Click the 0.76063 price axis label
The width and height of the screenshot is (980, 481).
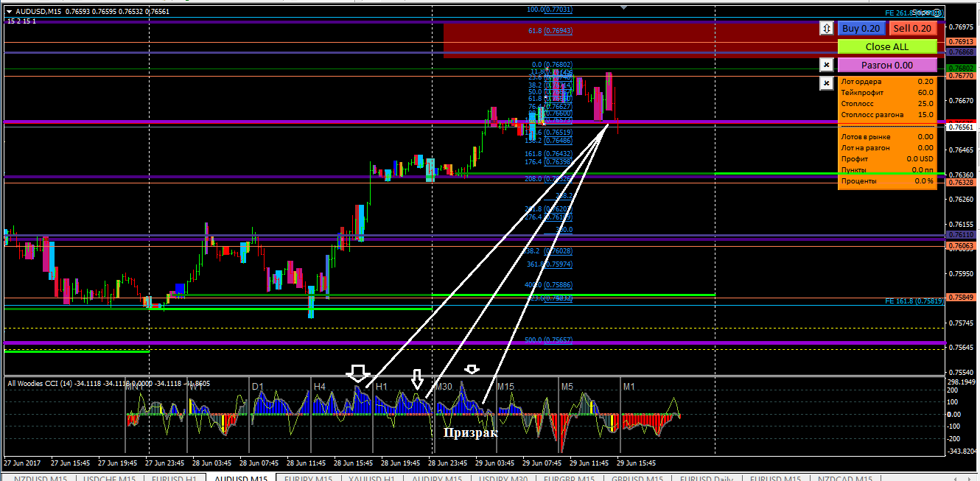(960, 246)
